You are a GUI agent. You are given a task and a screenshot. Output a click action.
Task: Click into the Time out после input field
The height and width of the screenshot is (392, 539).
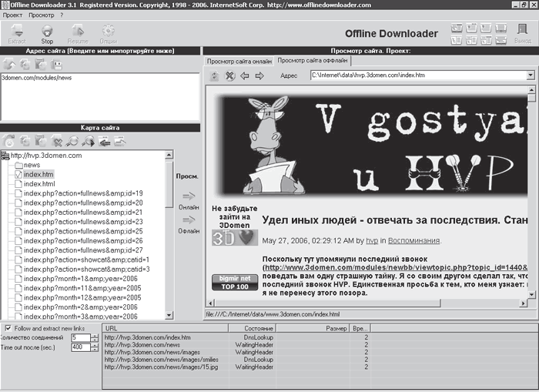(79, 347)
